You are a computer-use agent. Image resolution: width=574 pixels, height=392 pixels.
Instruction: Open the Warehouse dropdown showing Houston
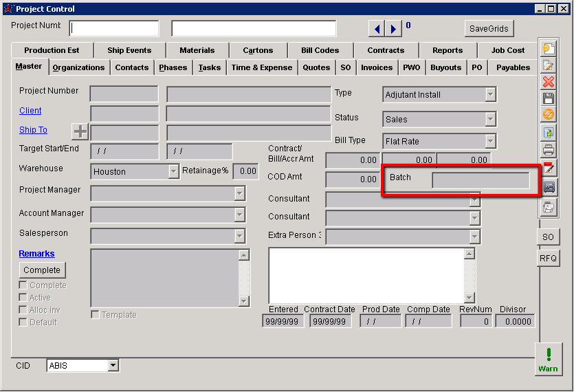[173, 171]
